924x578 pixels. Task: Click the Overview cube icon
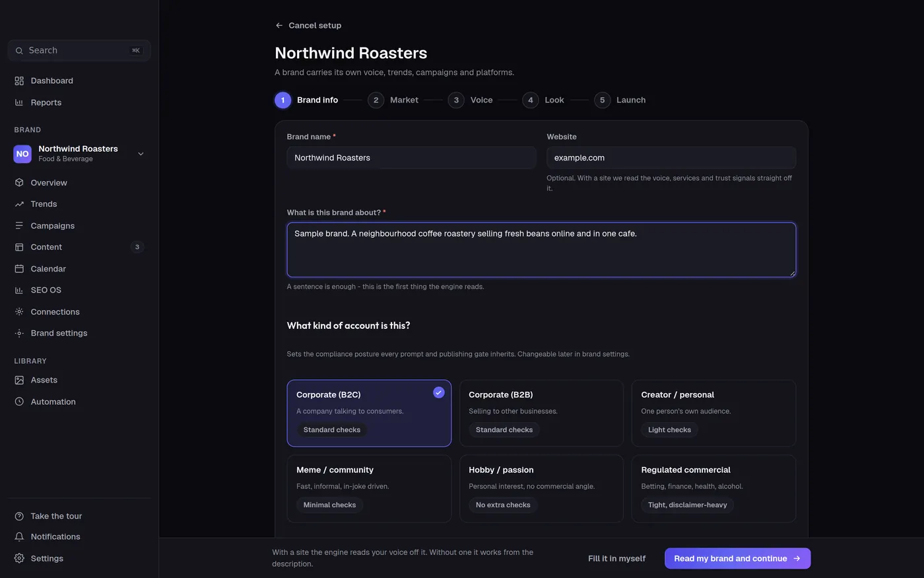click(x=19, y=182)
